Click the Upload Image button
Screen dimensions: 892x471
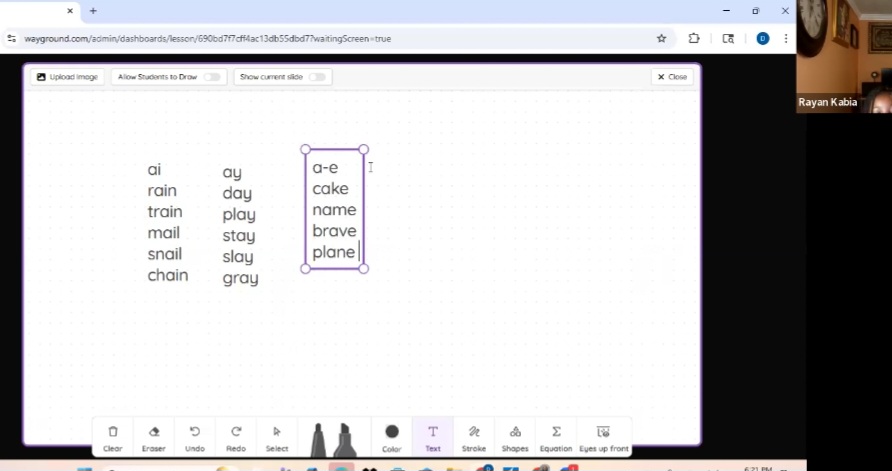click(x=67, y=77)
